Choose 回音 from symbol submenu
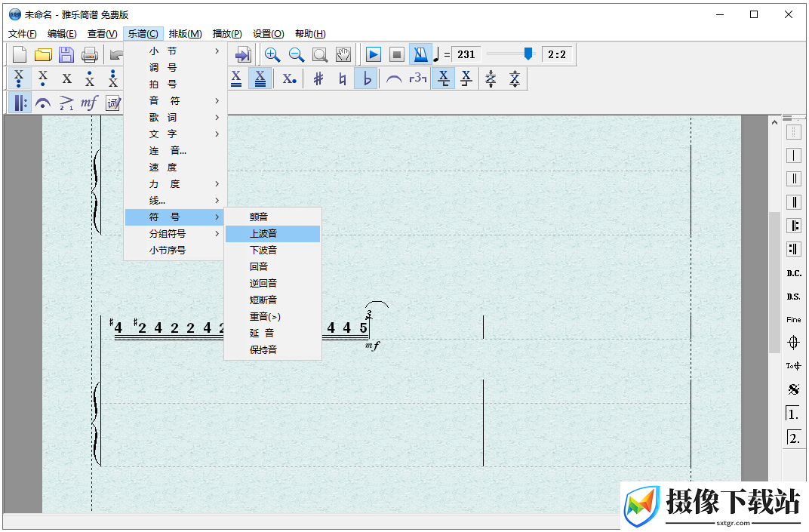Image resolution: width=809 pixels, height=532 pixels. (273, 266)
